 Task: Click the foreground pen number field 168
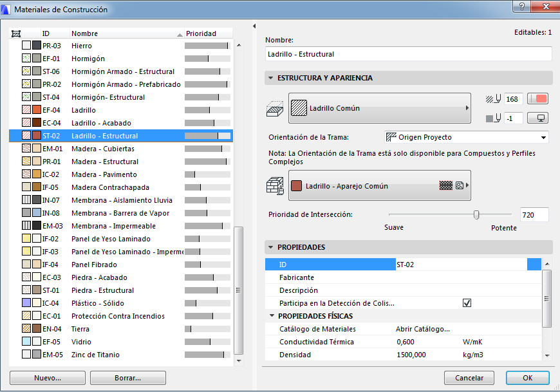point(513,99)
